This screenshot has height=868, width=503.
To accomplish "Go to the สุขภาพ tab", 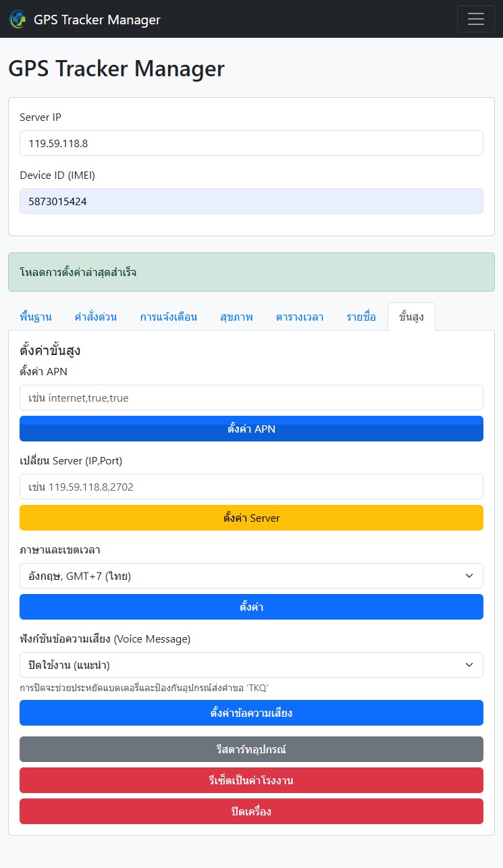I will [236, 317].
